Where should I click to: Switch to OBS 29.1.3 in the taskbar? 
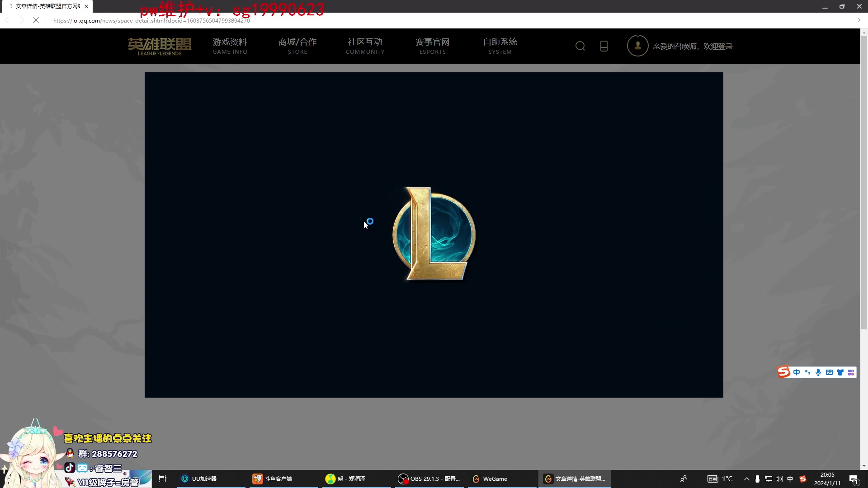point(429,479)
